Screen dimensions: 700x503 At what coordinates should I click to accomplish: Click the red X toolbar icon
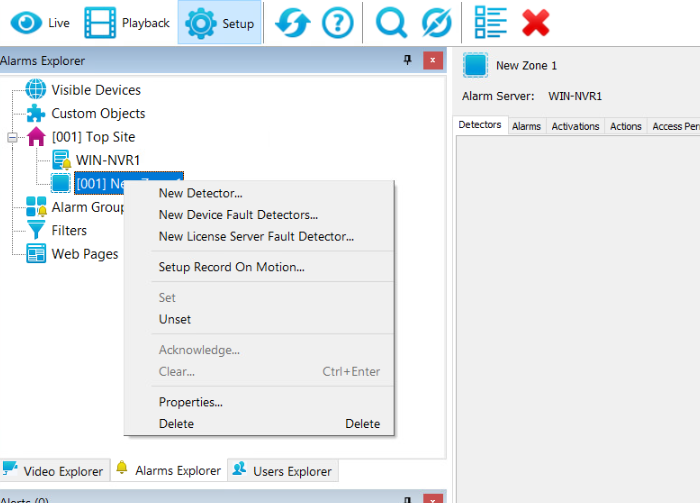[x=535, y=23]
